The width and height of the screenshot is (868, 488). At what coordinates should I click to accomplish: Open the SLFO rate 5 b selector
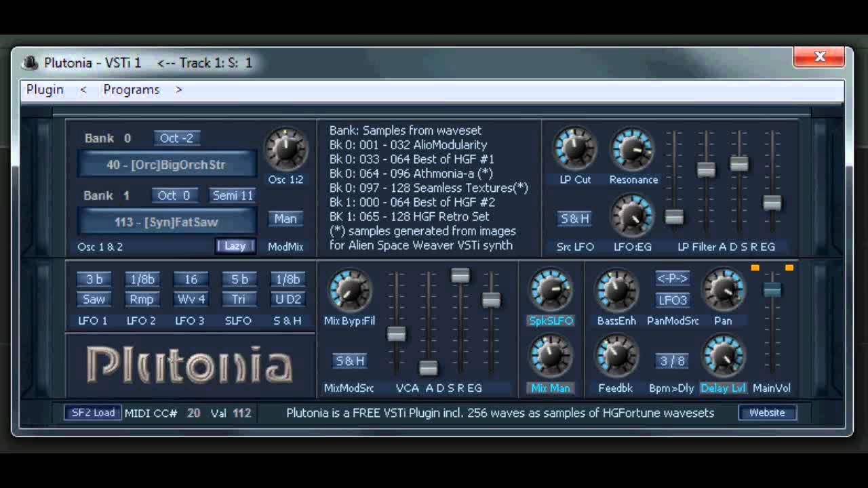pos(239,279)
